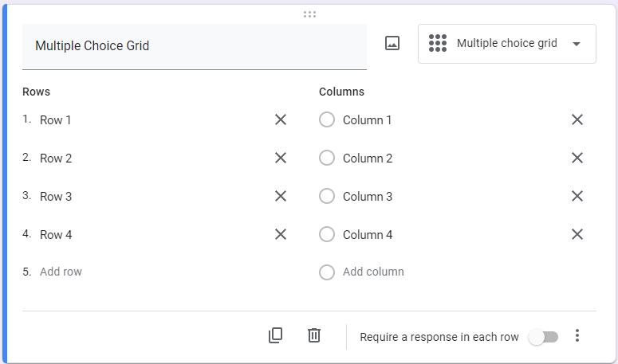Click the add image icon
618x364 pixels.
click(x=392, y=44)
